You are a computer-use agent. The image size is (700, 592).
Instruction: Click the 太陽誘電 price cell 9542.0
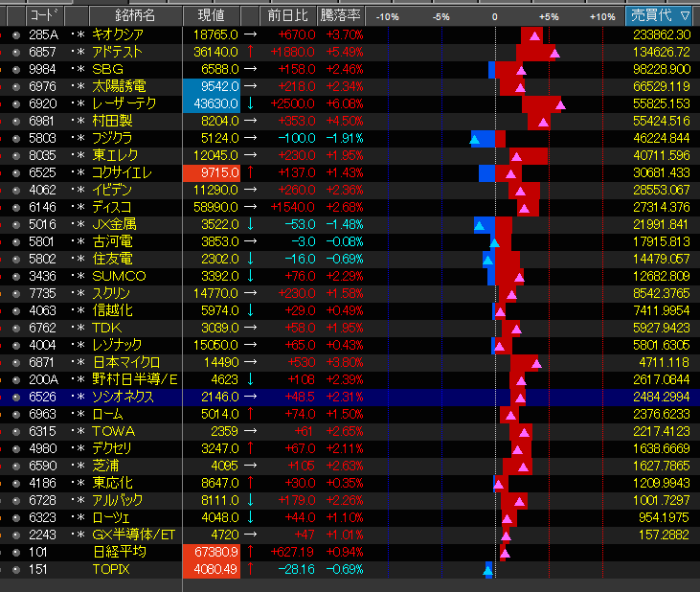(212, 86)
